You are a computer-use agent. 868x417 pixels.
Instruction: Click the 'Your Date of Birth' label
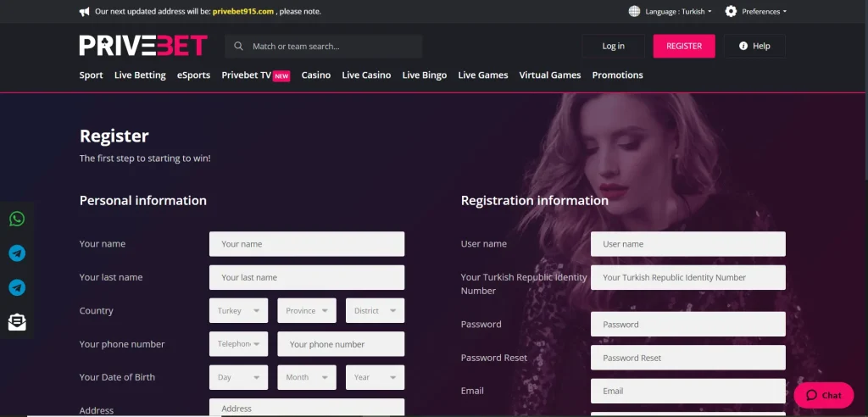pos(117,377)
